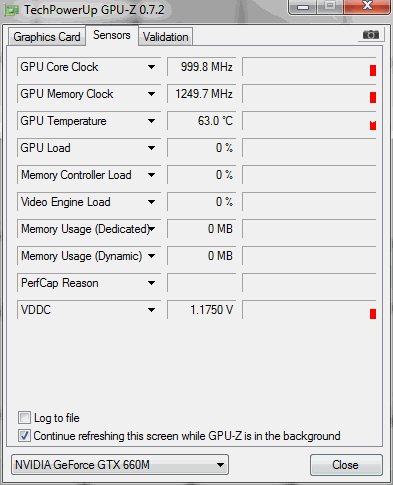The height and width of the screenshot is (485, 393).
Task: Switch to the Graphics Card tab
Action: [47, 37]
